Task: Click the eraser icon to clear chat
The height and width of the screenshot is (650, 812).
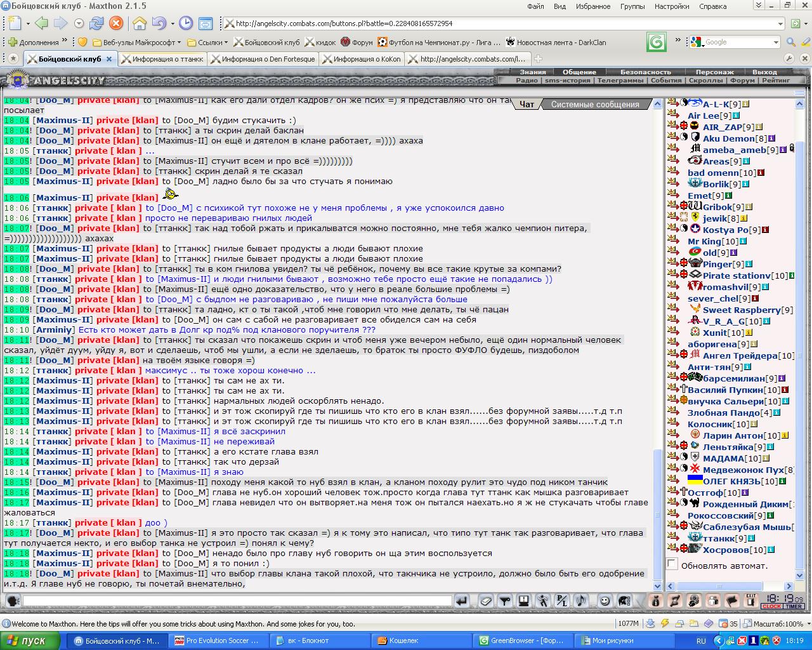Action: [x=485, y=600]
